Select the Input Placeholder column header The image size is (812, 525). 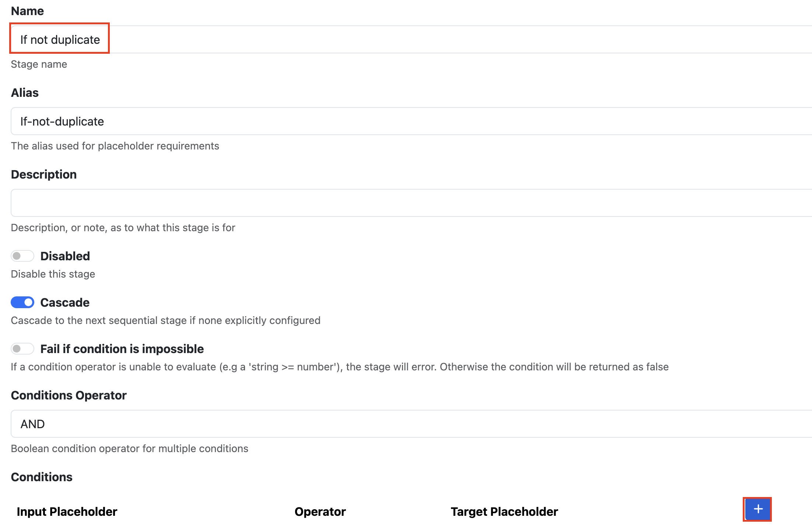tap(67, 512)
